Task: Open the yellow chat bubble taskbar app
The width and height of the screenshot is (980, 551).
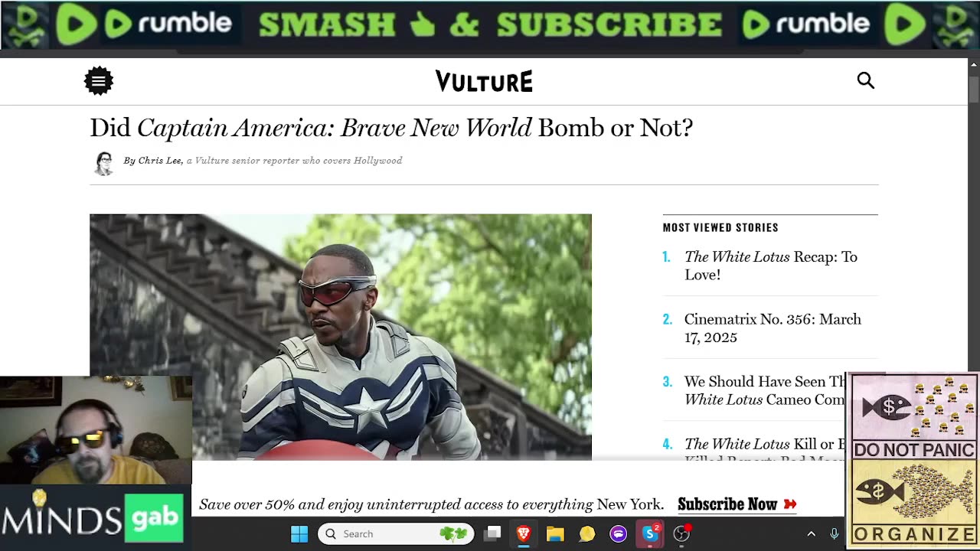Action: [586, 533]
